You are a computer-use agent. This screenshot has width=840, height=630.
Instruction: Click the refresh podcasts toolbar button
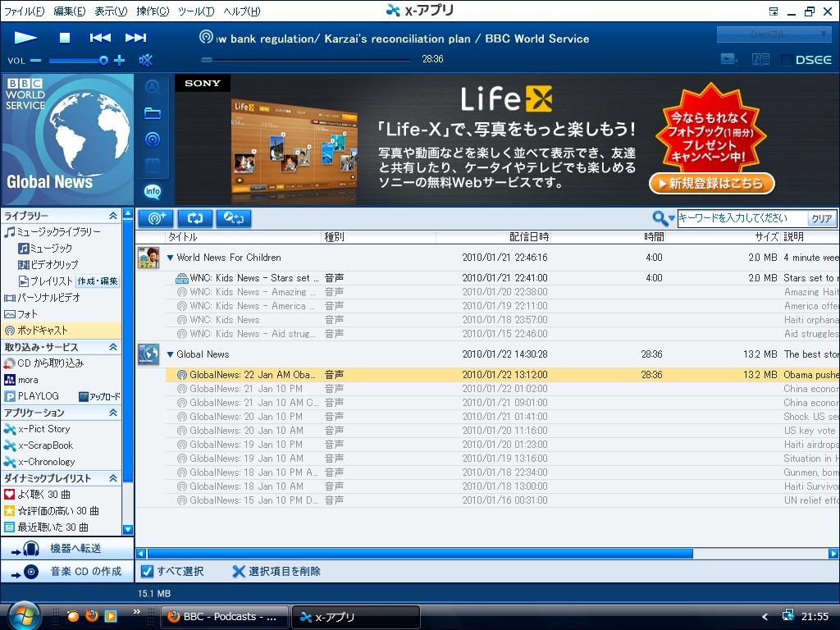click(195, 218)
